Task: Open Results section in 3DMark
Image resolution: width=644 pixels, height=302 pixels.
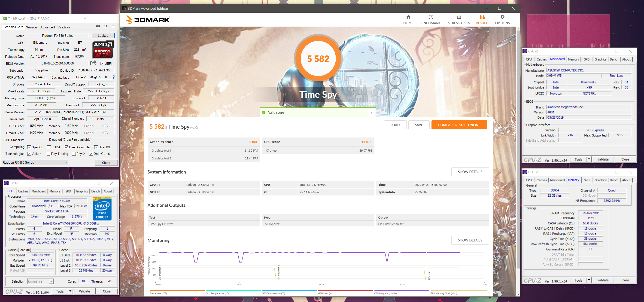Action: coord(482,20)
